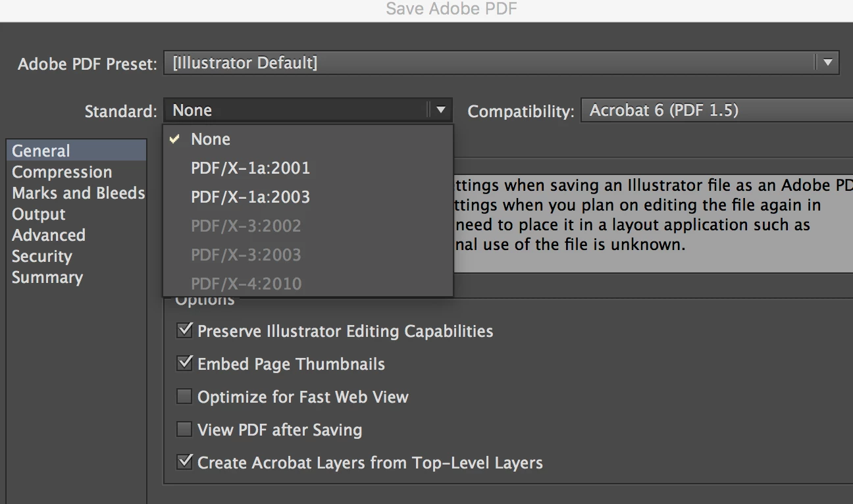Choose PDF/X-1a:2001 standard
The image size is (853, 504).
308,168
